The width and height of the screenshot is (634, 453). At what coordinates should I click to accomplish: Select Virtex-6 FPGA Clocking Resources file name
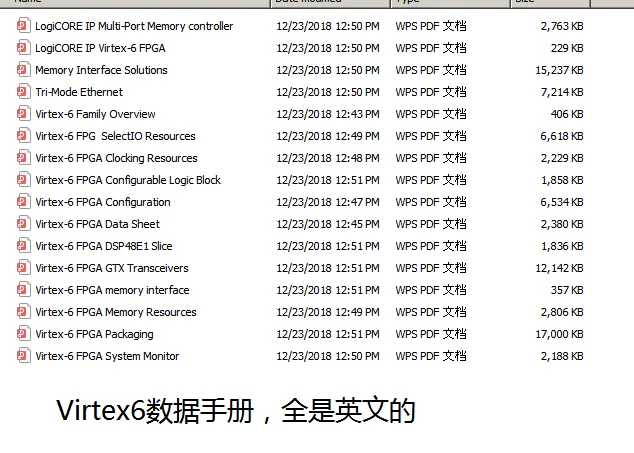(116, 158)
